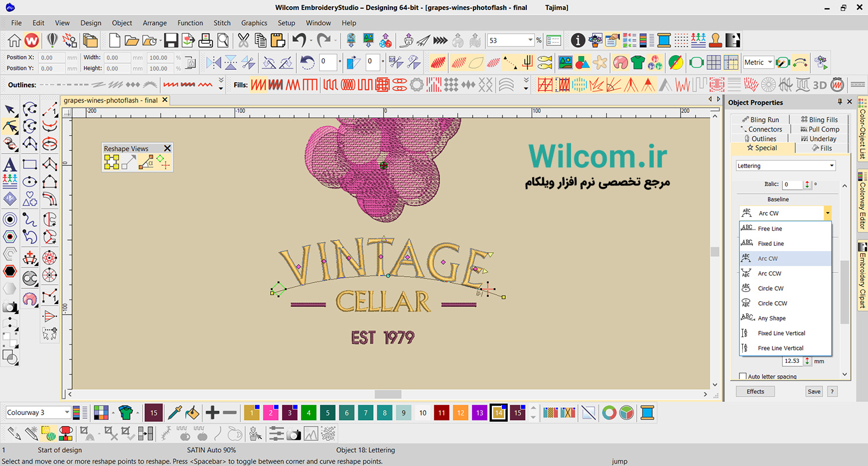Select color swatch 2 pink
Screen dimensions: 868x466
(x=271, y=413)
